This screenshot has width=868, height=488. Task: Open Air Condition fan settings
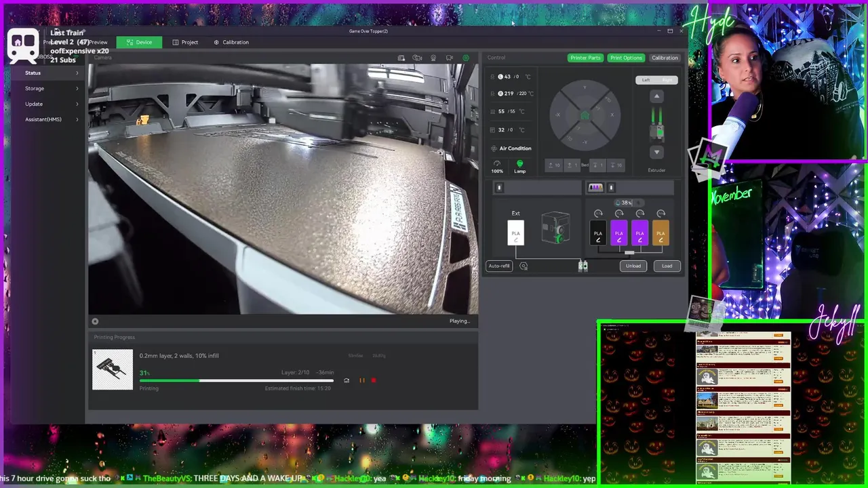[511, 148]
